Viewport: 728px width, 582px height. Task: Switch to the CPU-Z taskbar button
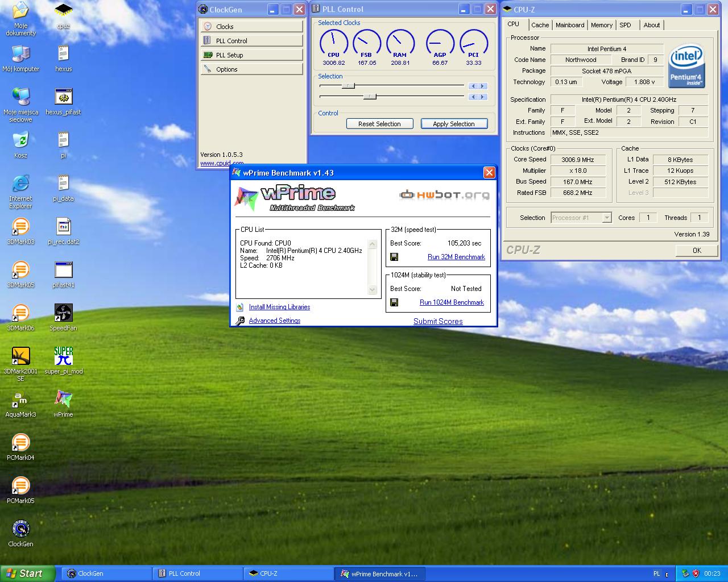(288, 573)
